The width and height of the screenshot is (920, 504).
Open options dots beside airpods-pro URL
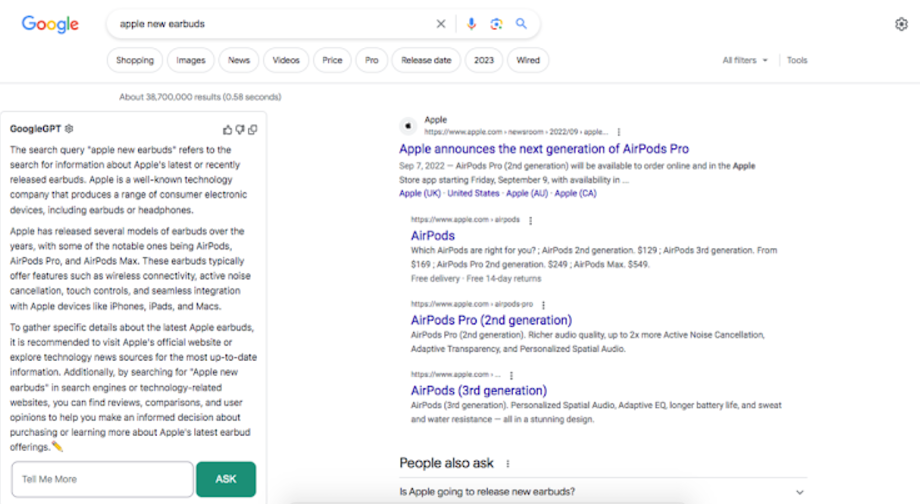click(543, 305)
